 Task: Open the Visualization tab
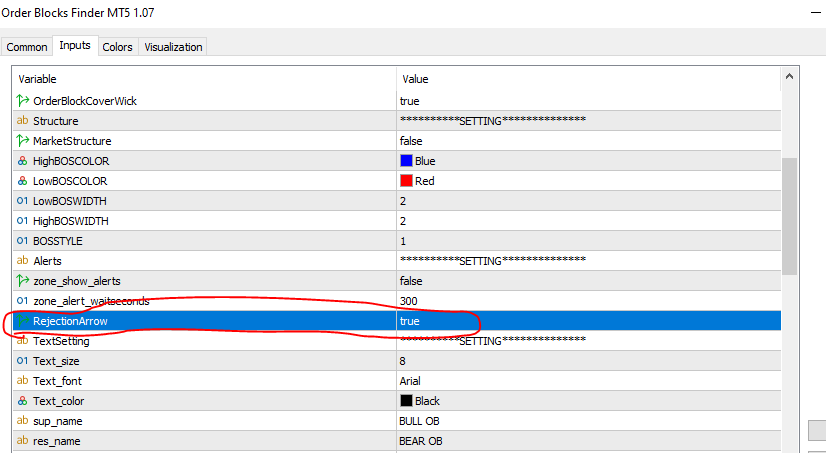pos(173,47)
